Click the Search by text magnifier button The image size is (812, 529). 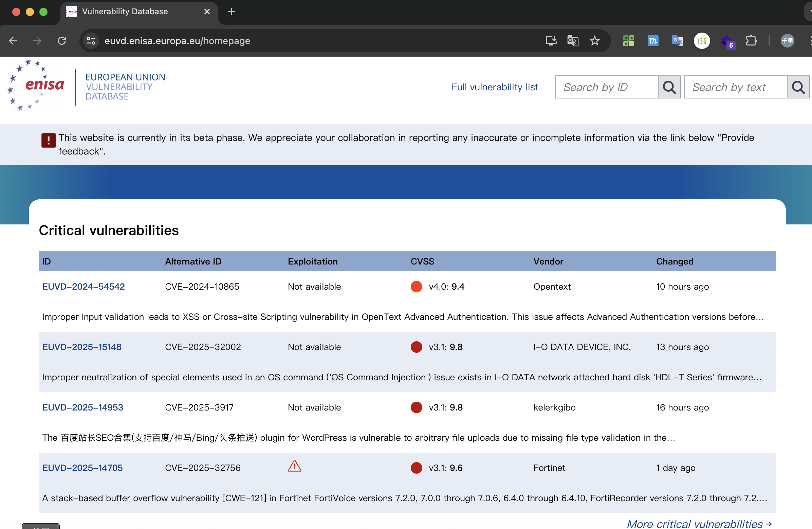point(798,87)
